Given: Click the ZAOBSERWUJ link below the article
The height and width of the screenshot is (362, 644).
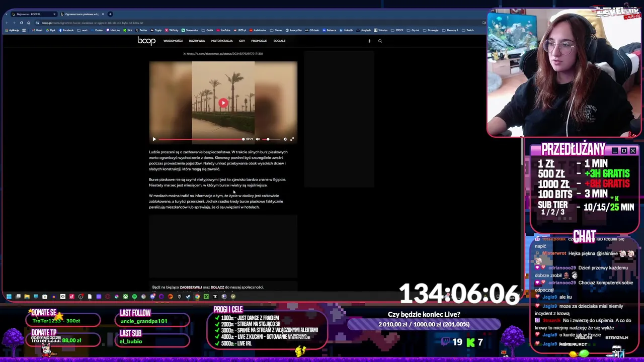Looking at the screenshot, I should click(x=191, y=287).
